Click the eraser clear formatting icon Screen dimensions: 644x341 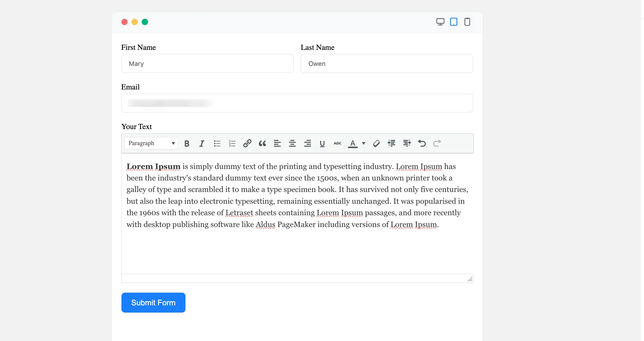(376, 143)
